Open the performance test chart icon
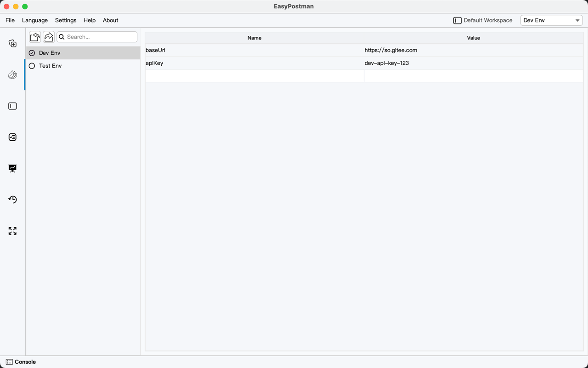This screenshot has height=368, width=588. point(12,168)
